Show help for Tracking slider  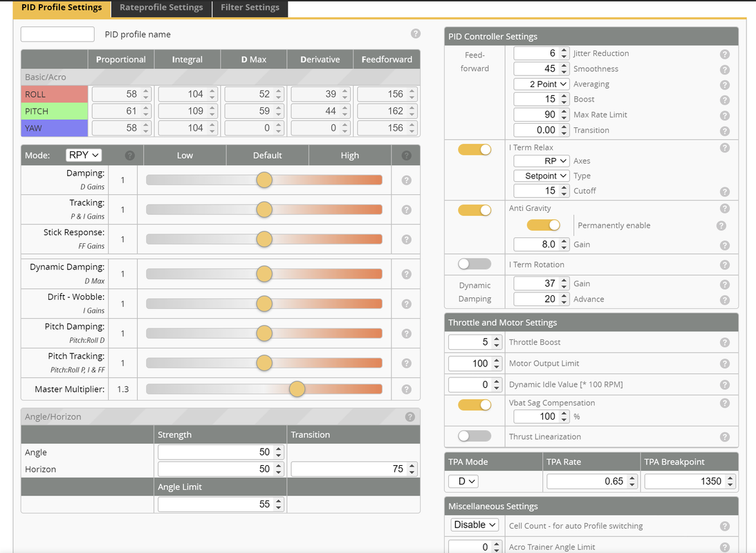(x=407, y=210)
